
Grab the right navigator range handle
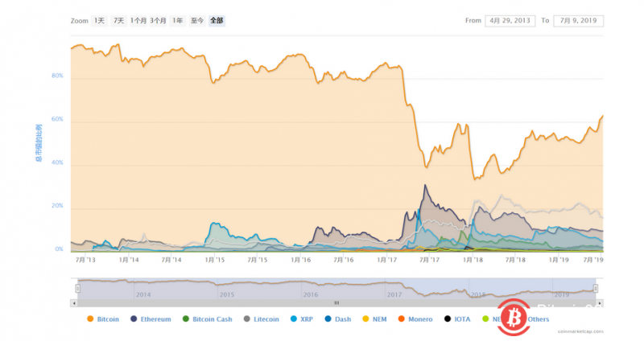[596, 289]
